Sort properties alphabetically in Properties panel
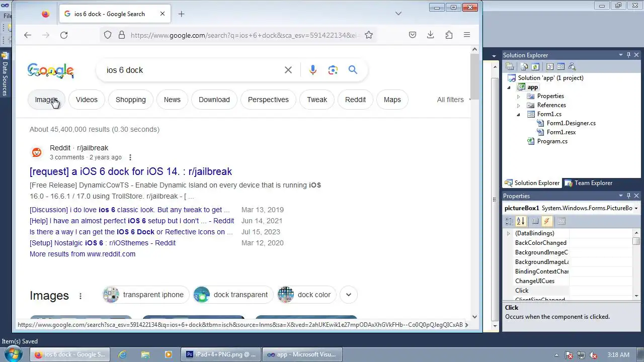This screenshot has height=362, width=644. click(521, 221)
